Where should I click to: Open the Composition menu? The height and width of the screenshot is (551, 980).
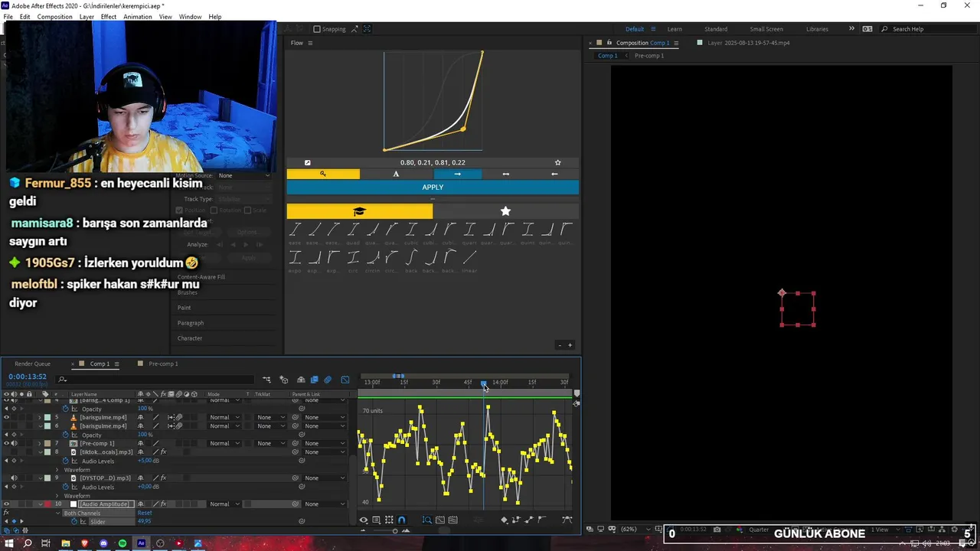54,17
